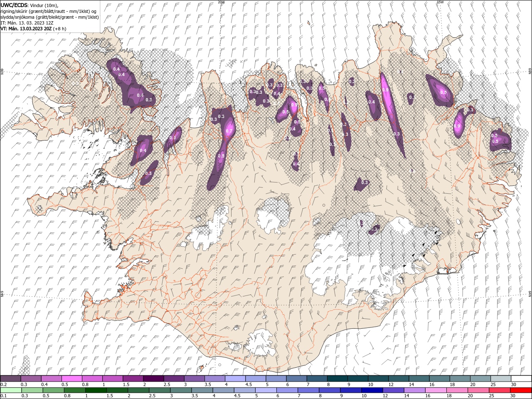Click the white Mýrdalsjökull glacier near the south coast

tap(260, 343)
